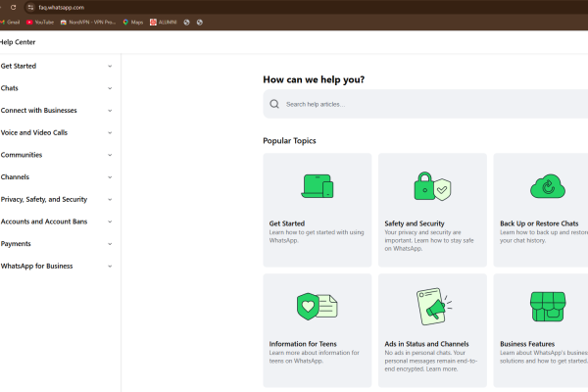
Task: Expand the Payments chevron
Action: (x=110, y=244)
